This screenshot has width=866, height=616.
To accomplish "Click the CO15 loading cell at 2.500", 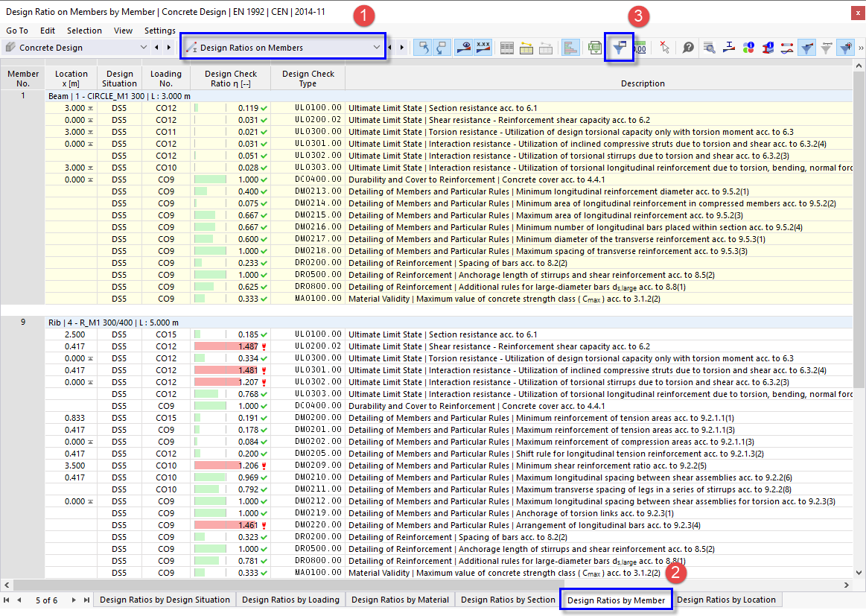I will 166,334.
